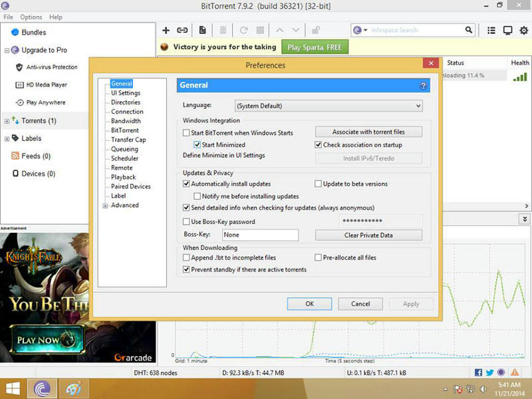Toggle Check association on startup

point(318,145)
